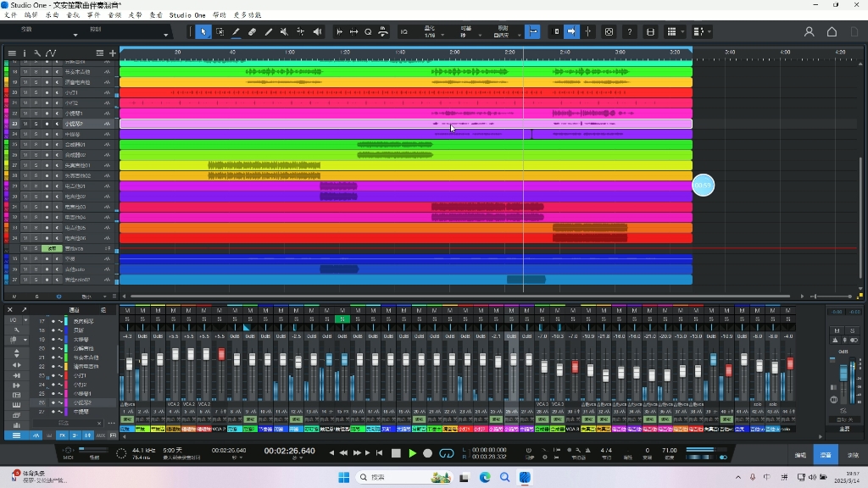Select the Eraser tool
The height and width of the screenshot is (488, 868).
click(x=252, y=32)
